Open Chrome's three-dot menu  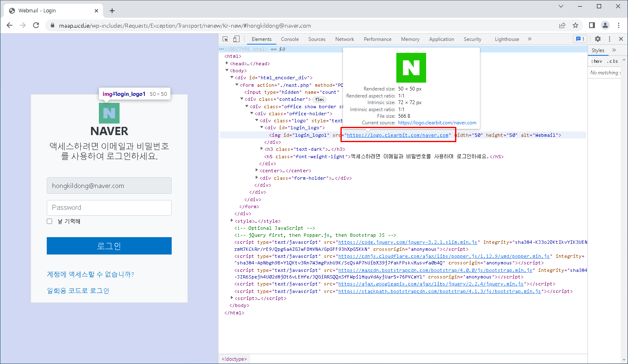click(618, 25)
